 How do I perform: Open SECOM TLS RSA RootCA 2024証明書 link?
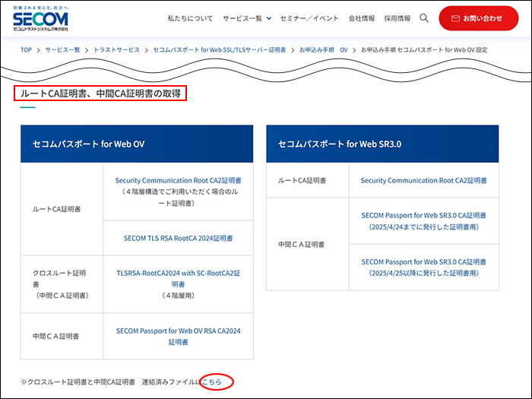178,238
